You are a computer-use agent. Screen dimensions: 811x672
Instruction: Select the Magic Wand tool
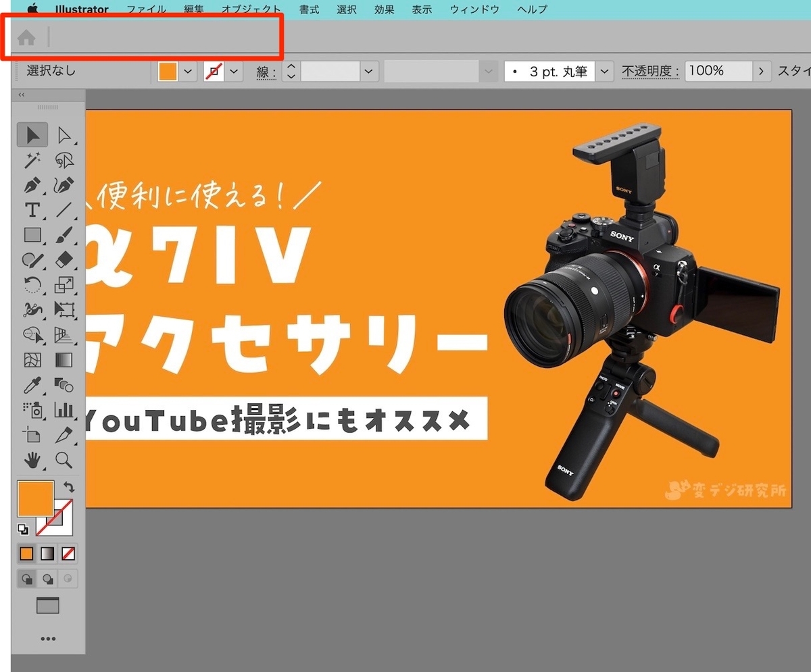(x=32, y=160)
